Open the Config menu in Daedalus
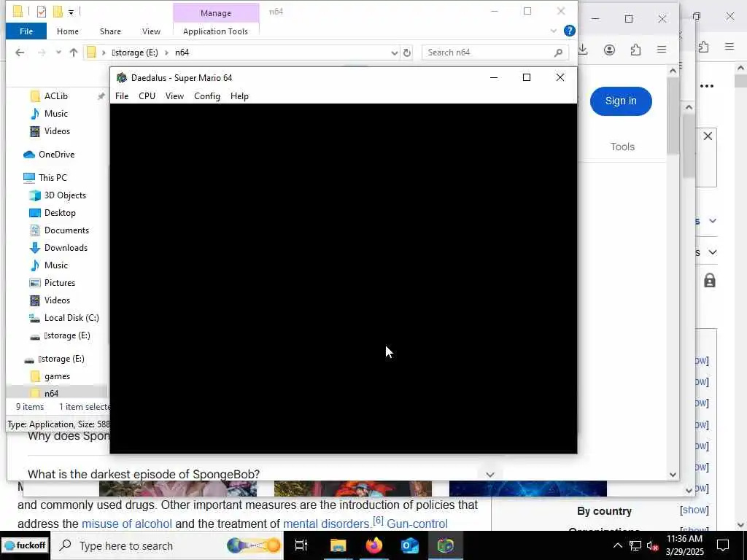This screenshot has height=560, width=747. pyautogui.click(x=207, y=96)
